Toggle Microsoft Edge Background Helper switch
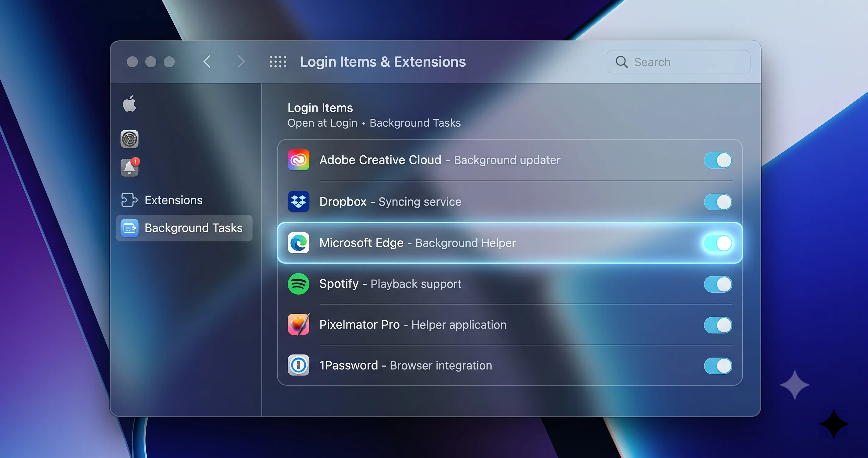The width and height of the screenshot is (868, 458). pyautogui.click(x=718, y=243)
